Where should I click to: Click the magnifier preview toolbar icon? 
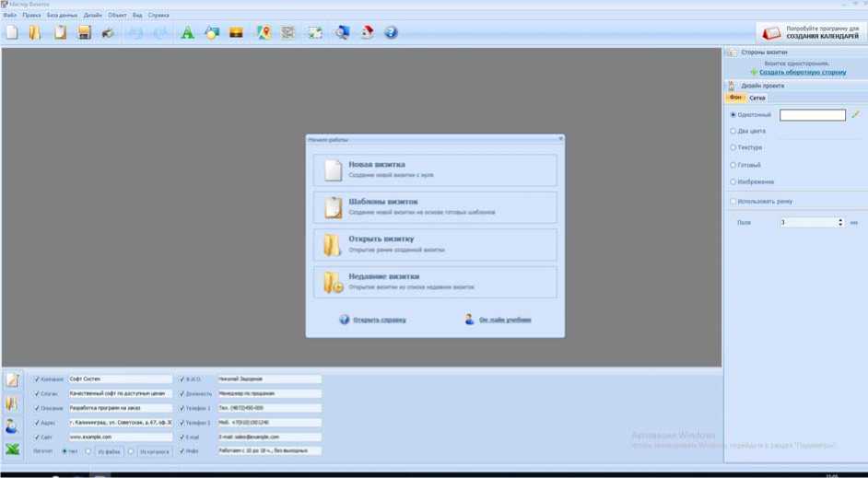tap(343, 32)
